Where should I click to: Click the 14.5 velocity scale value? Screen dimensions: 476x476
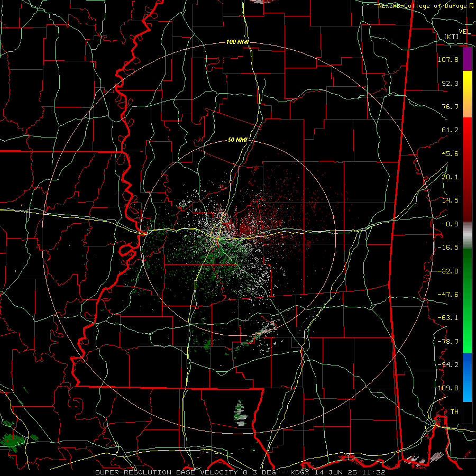click(x=450, y=200)
